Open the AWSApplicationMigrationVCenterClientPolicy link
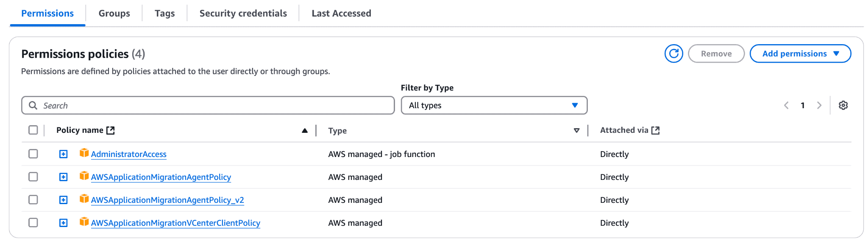868x244 pixels. pyautogui.click(x=175, y=223)
